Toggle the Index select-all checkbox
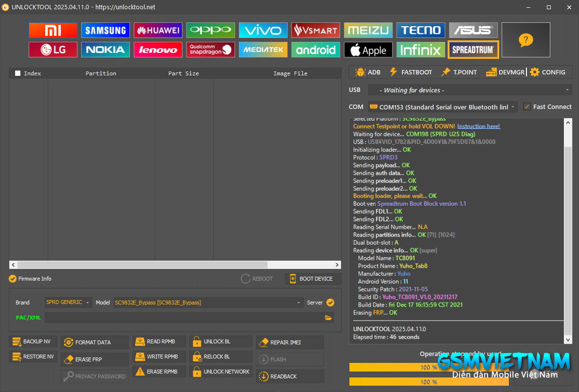 tap(18, 73)
